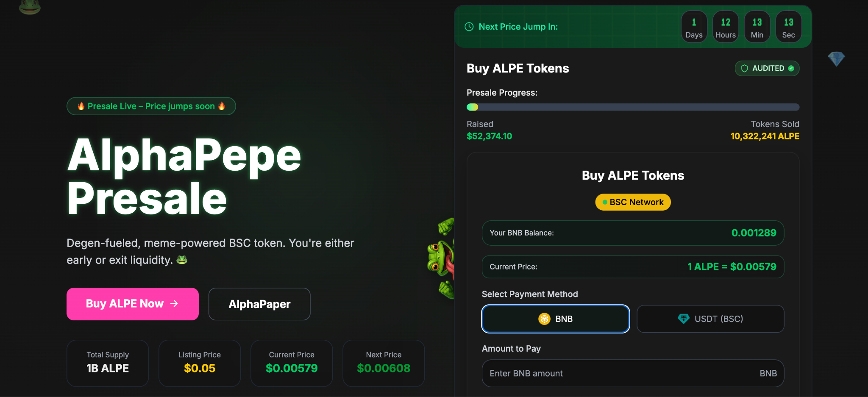Image resolution: width=868 pixels, height=397 pixels.
Task: Click the Listing Price stat card
Action: pyautogui.click(x=200, y=363)
